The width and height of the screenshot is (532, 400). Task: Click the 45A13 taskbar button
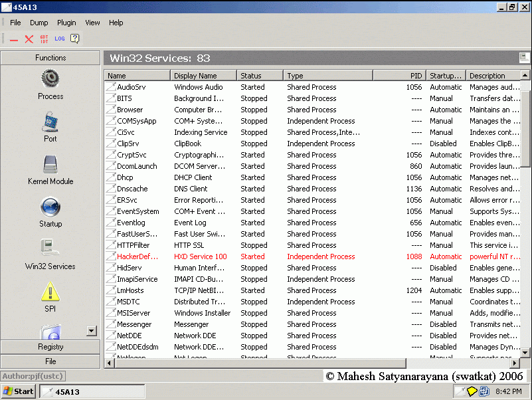click(x=92, y=391)
